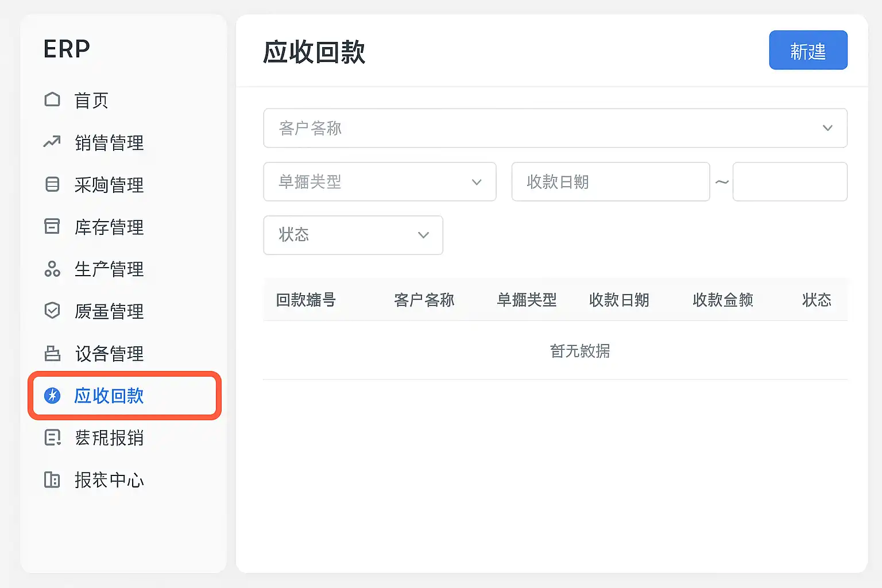The image size is (882, 588).
Task: Click the equipment management icon
Action: (x=52, y=353)
